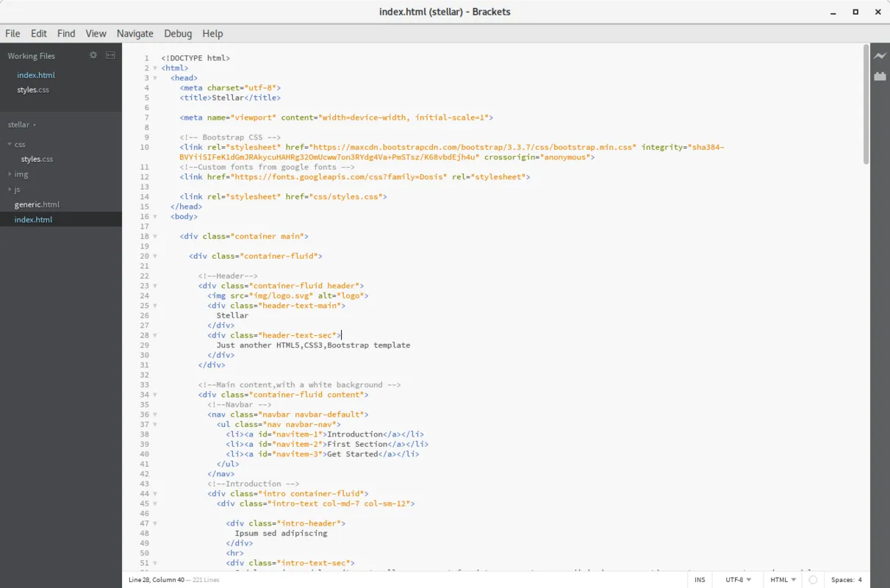
Task: Open the Debug menu
Action: (x=178, y=33)
